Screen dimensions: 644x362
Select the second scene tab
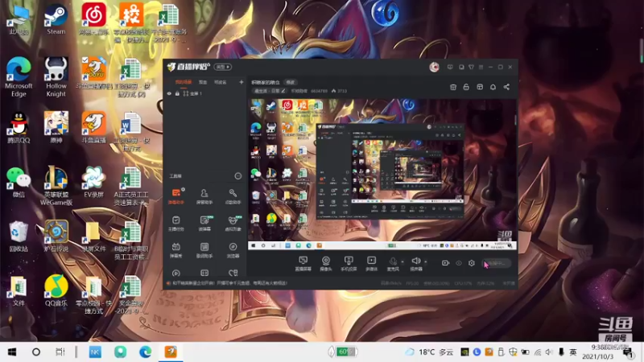(x=203, y=82)
